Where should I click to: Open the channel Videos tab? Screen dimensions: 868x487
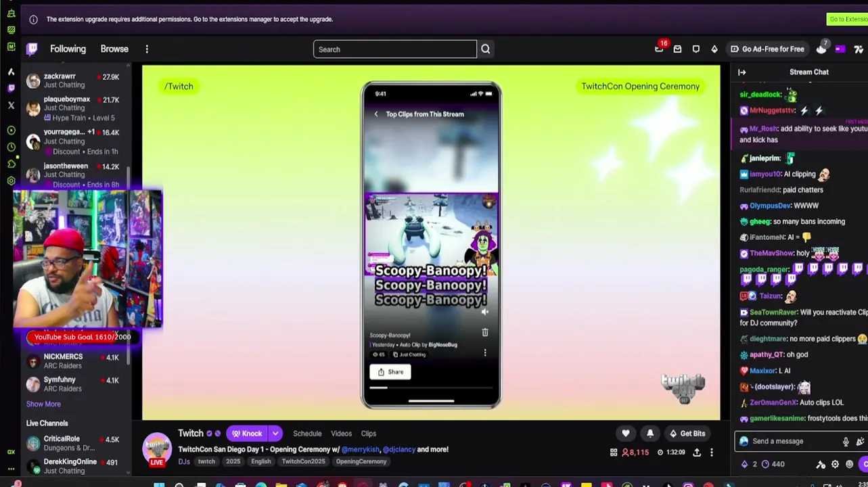(x=341, y=434)
